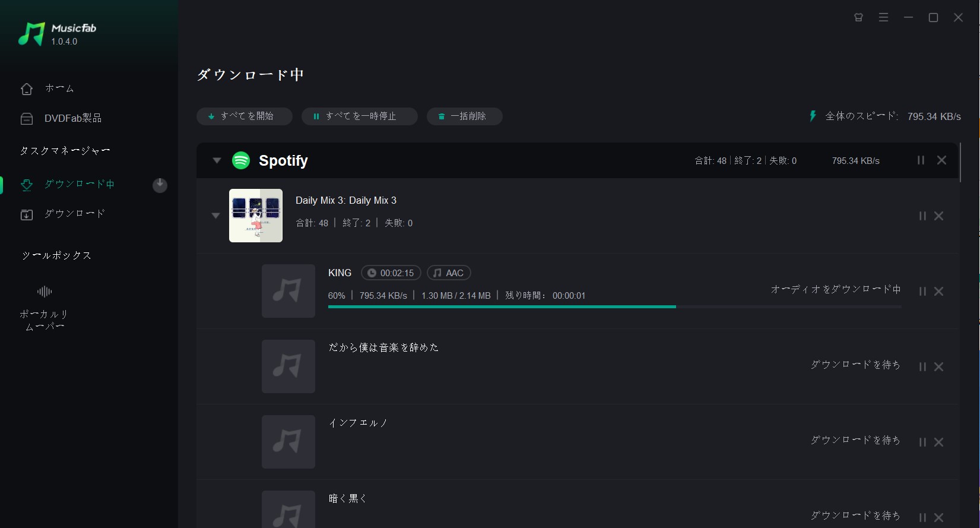Click the Spotify logo icon
The image size is (980, 528).
pos(241,160)
